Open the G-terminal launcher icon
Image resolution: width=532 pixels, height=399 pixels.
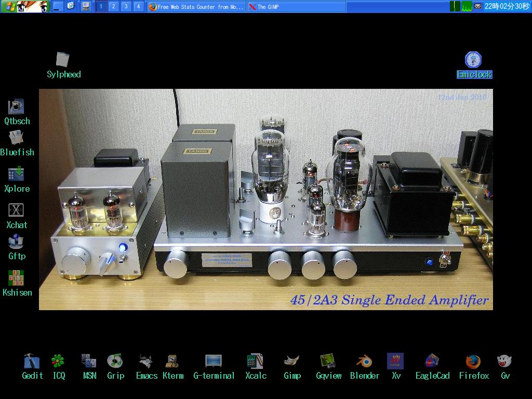214,361
